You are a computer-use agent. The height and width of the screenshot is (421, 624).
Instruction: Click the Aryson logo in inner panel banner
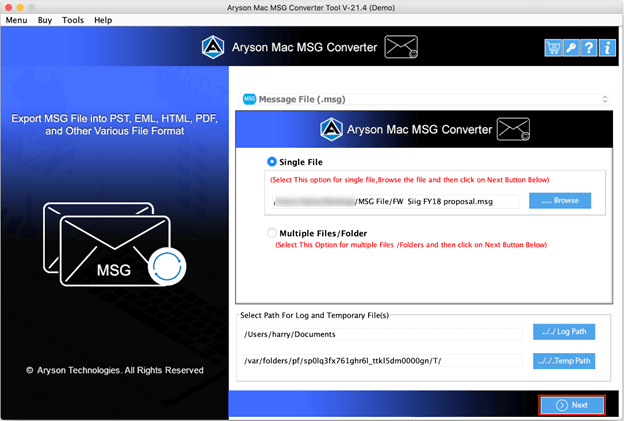point(331,129)
